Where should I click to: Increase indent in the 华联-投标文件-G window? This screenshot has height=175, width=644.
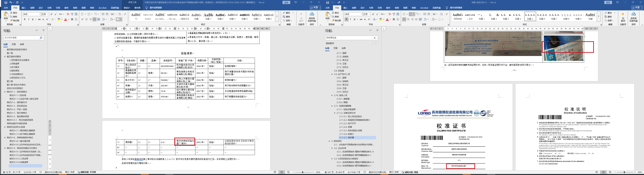click(429, 14)
